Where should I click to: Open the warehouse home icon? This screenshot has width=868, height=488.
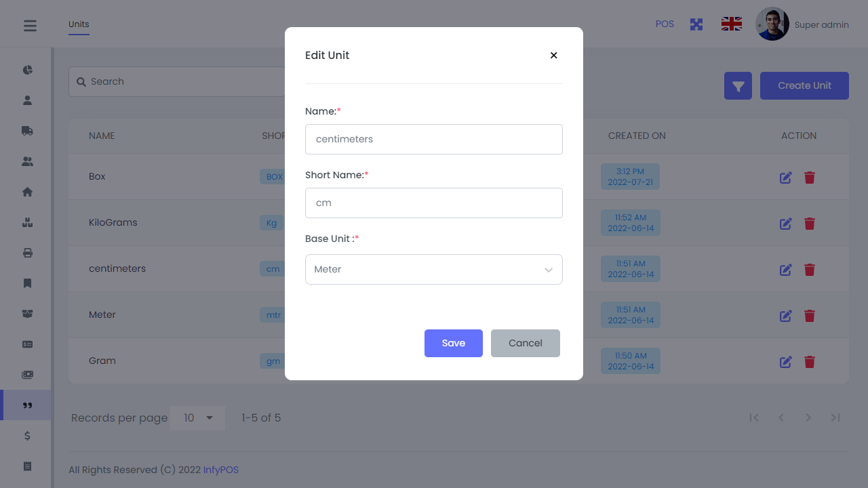tap(28, 192)
